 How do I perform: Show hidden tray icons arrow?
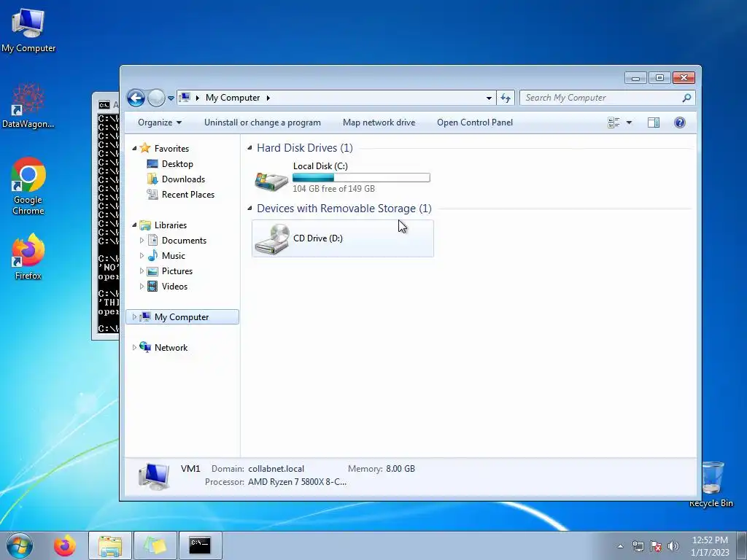(x=620, y=546)
